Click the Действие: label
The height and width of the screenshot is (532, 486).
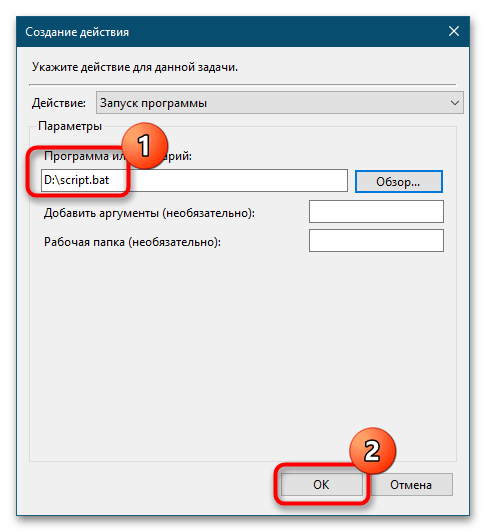[x=59, y=103]
